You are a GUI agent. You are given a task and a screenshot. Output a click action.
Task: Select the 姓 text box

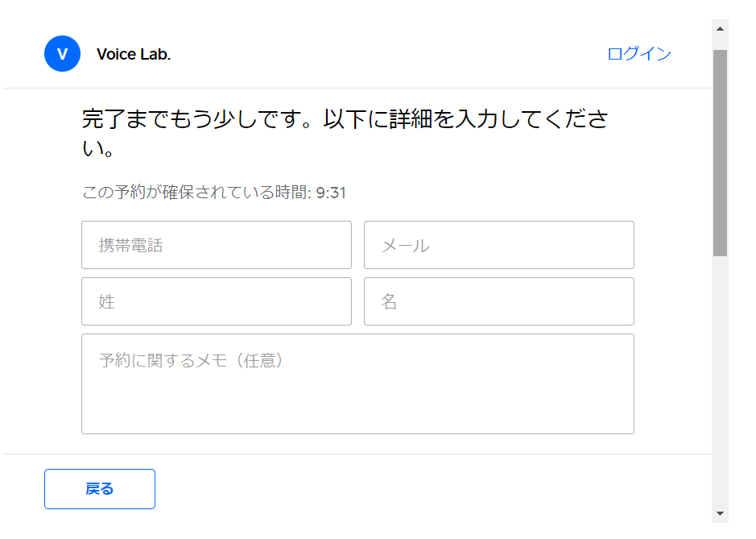pos(216,301)
